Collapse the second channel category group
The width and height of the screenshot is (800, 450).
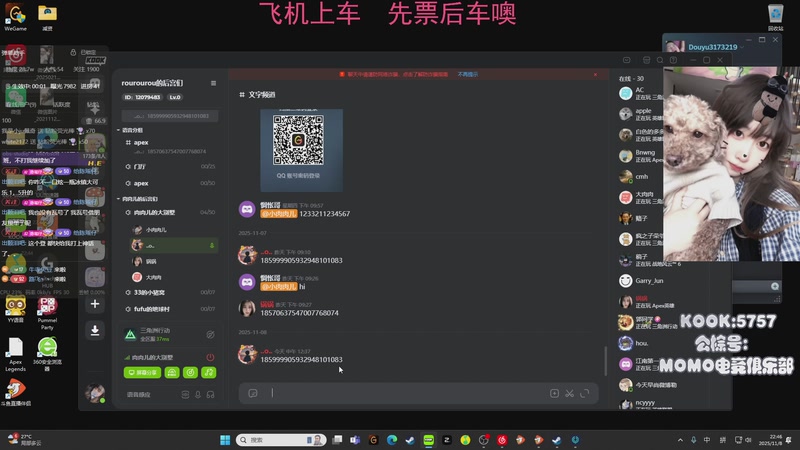click(138, 199)
